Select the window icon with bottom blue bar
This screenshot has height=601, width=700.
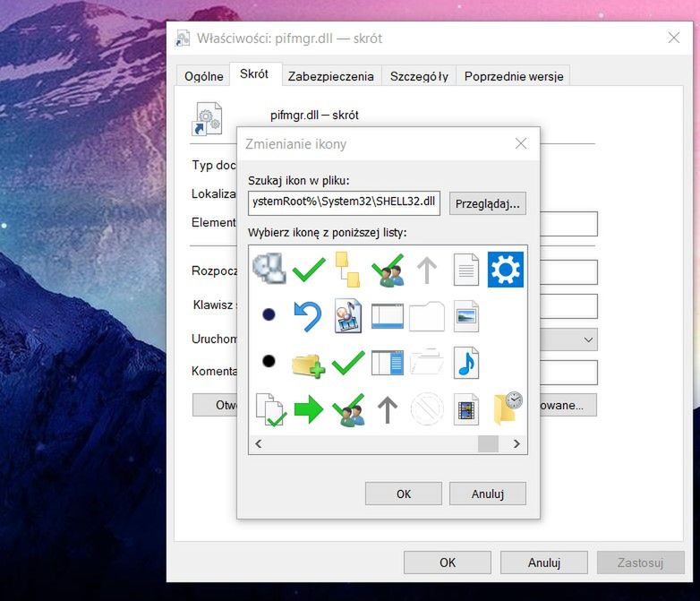(388, 316)
